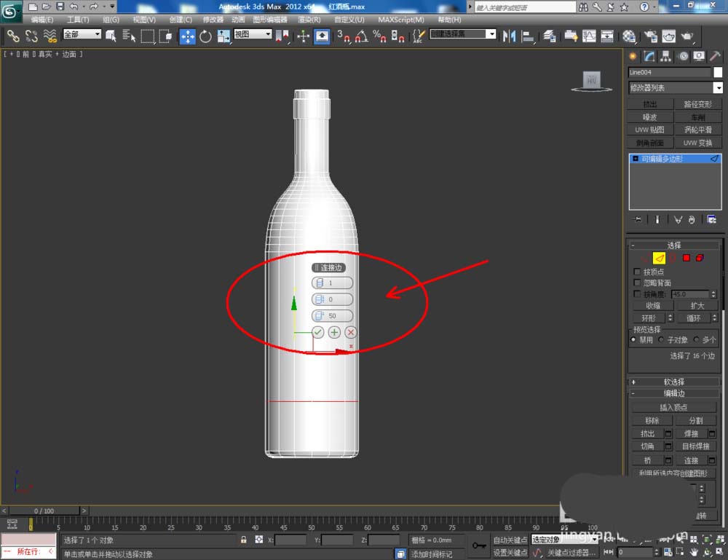This screenshot has width=728, height=560.
Task: Click the Align tool icon
Action: [527, 36]
